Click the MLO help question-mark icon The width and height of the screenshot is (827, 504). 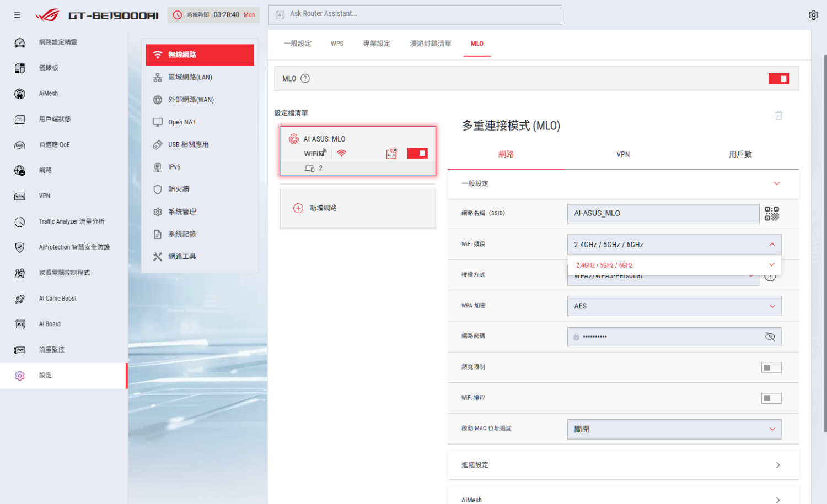pos(305,78)
